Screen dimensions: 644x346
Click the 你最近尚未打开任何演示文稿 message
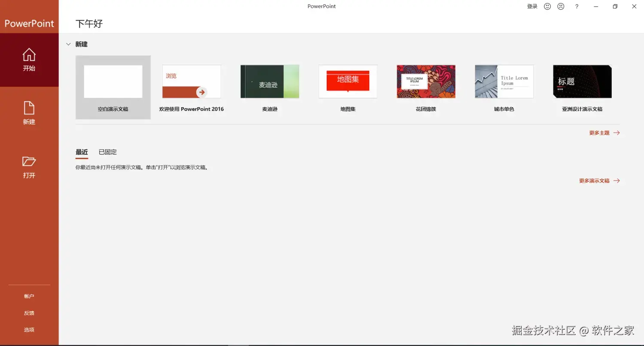(x=142, y=168)
